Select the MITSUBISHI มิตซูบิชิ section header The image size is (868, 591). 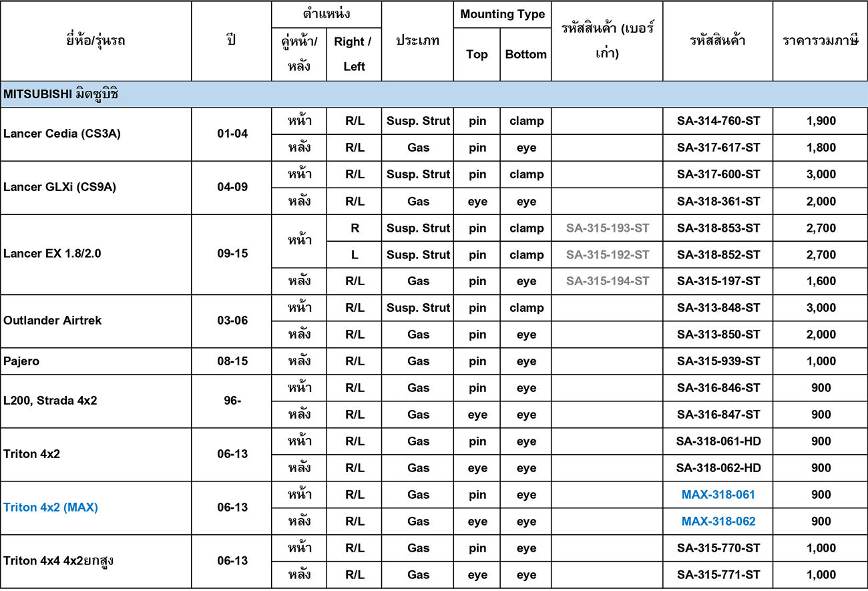pyautogui.click(x=434, y=94)
